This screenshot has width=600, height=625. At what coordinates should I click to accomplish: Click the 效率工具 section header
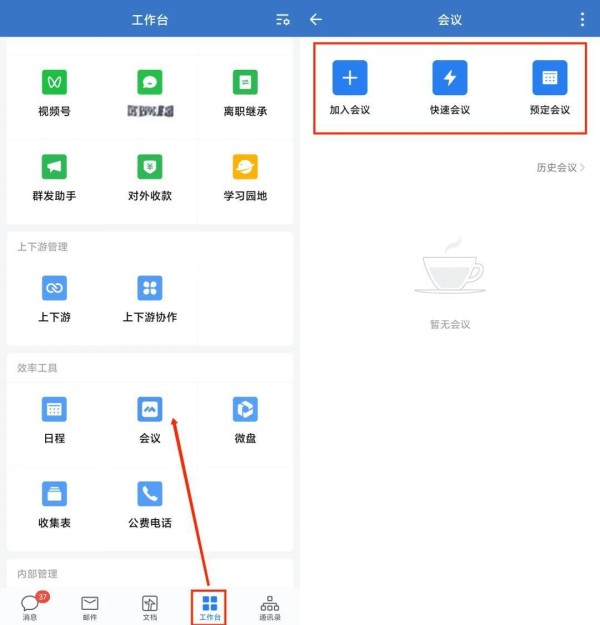(37, 368)
